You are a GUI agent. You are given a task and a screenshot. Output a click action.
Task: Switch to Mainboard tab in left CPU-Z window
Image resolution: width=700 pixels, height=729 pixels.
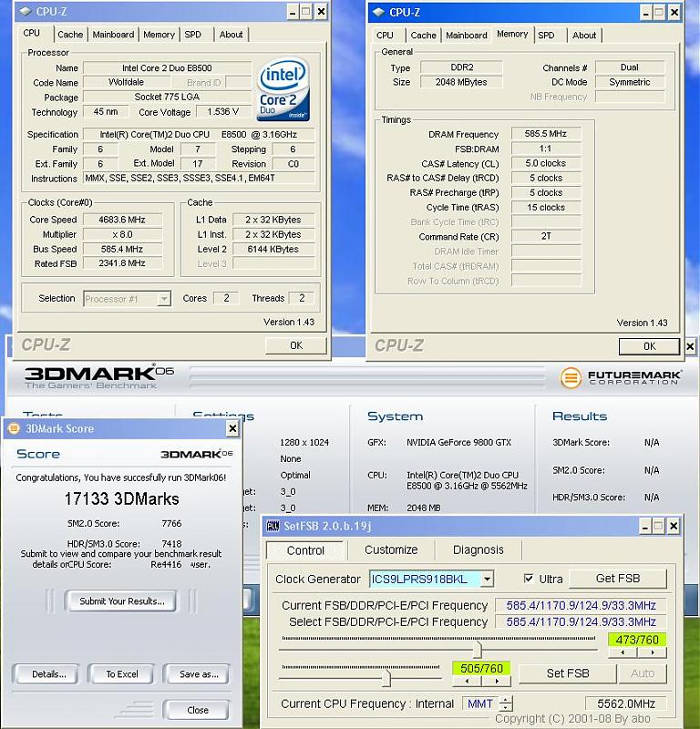(x=113, y=35)
